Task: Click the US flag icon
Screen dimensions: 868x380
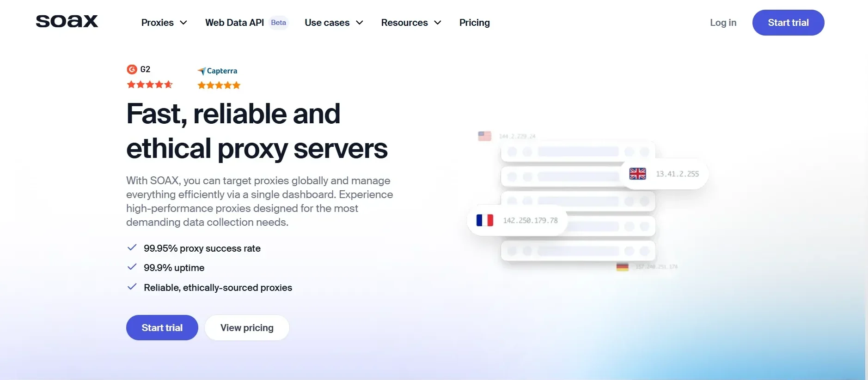Action: point(484,136)
